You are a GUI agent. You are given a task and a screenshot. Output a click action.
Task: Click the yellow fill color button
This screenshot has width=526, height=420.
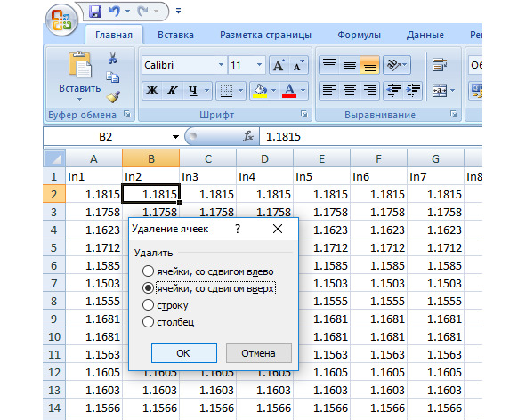(260, 90)
